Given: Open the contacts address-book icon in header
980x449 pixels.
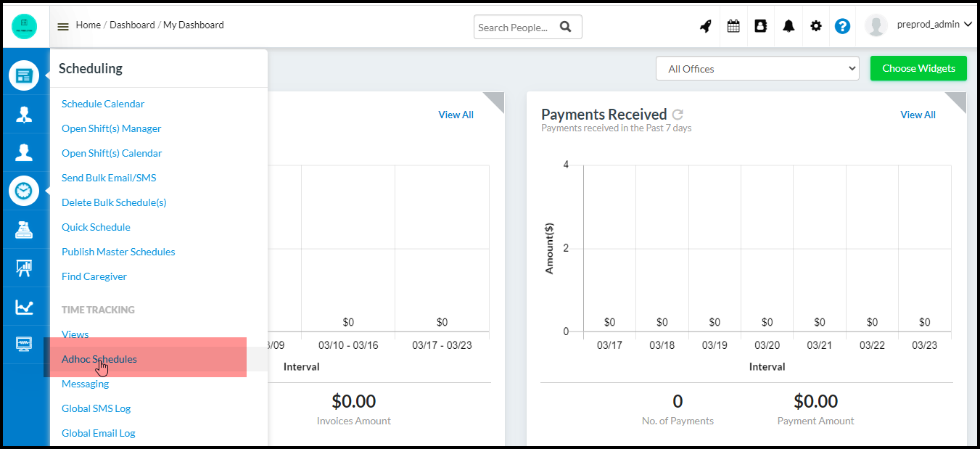Looking at the screenshot, I should point(760,25).
